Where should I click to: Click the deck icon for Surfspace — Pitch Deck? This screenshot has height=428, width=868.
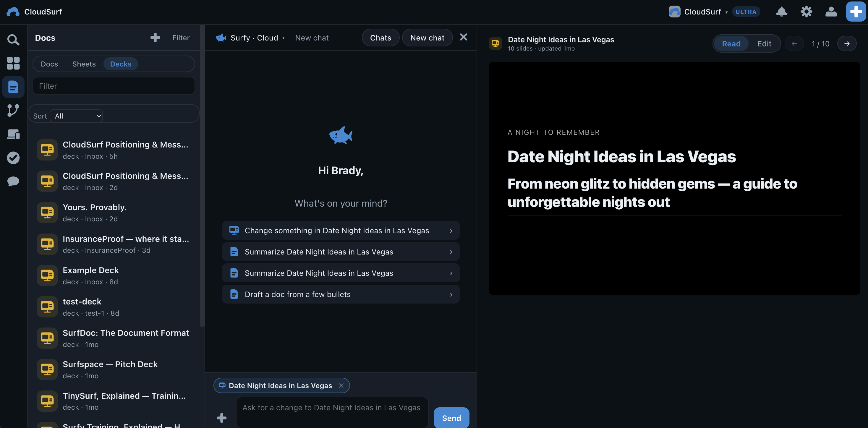[x=47, y=369]
